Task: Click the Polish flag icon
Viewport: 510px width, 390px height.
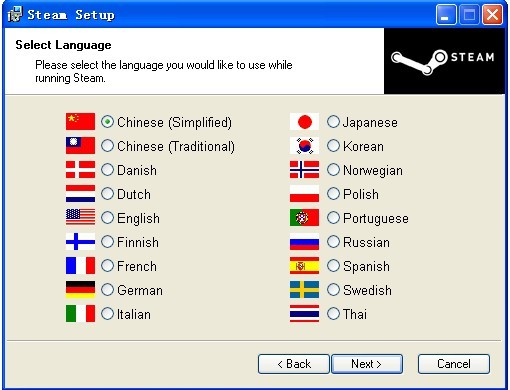Action: click(x=304, y=194)
